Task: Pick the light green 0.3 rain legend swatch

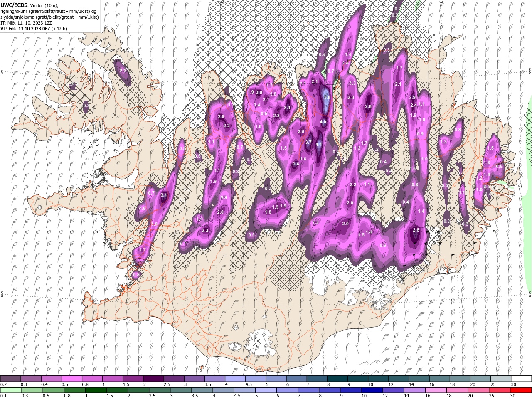Action: point(32,390)
